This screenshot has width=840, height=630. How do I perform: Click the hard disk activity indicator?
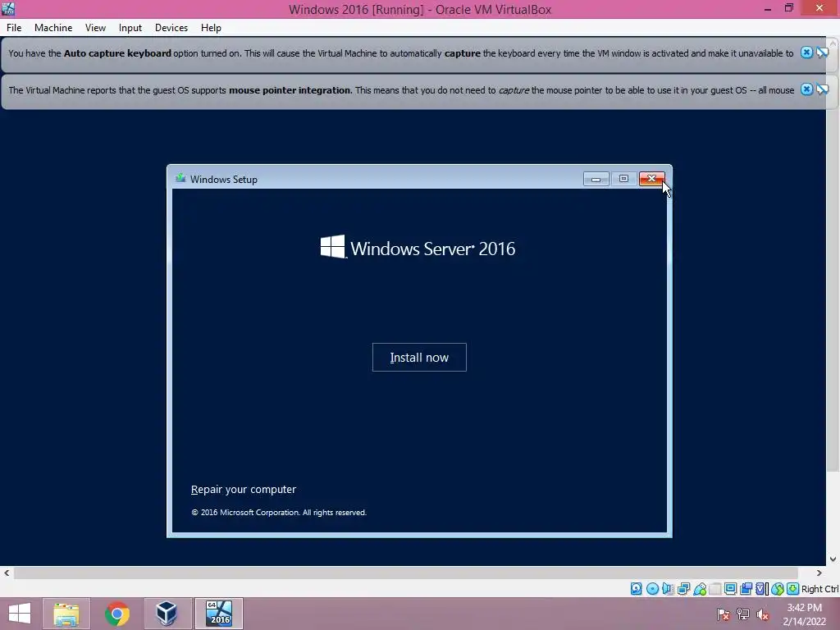point(636,589)
